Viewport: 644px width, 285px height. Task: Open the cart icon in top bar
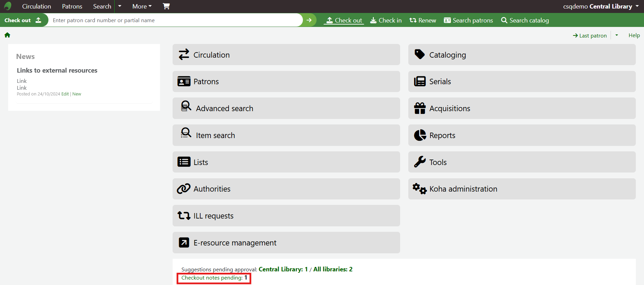166,6
